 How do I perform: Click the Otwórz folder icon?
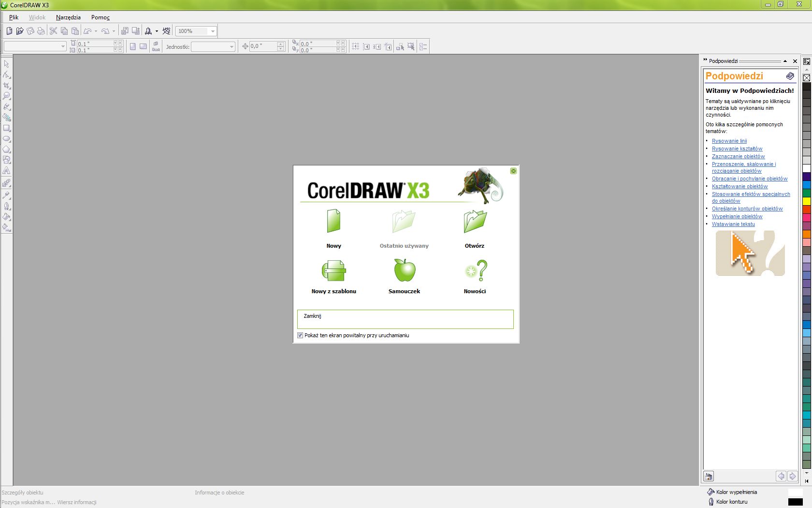[x=475, y=222]
